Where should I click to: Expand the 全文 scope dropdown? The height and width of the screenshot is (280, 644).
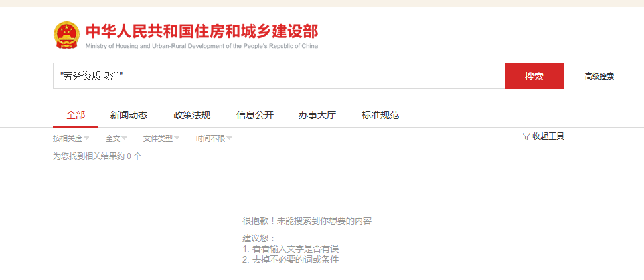[x=116, y=138]
